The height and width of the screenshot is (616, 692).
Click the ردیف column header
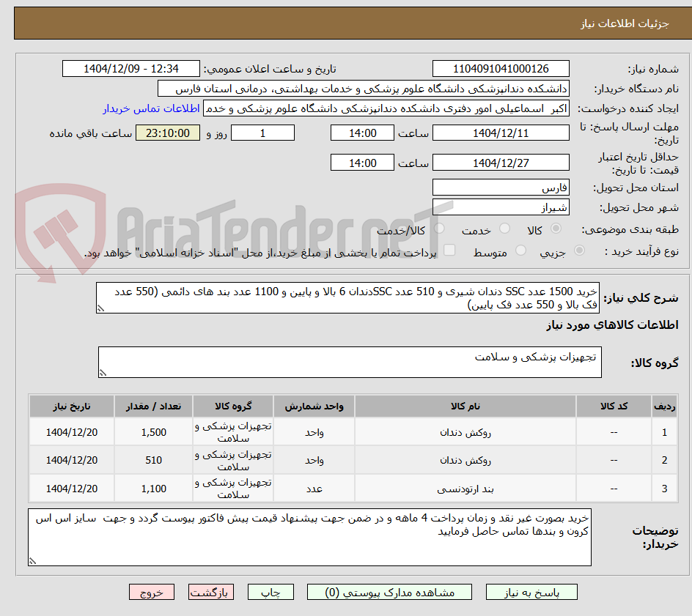click(x=665, y=406)
